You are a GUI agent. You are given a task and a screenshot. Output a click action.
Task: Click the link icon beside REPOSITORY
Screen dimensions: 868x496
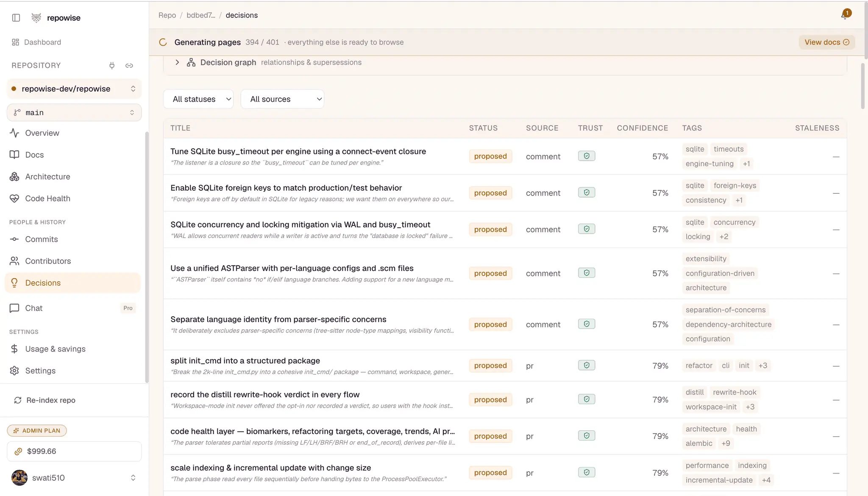coord(129,65)
